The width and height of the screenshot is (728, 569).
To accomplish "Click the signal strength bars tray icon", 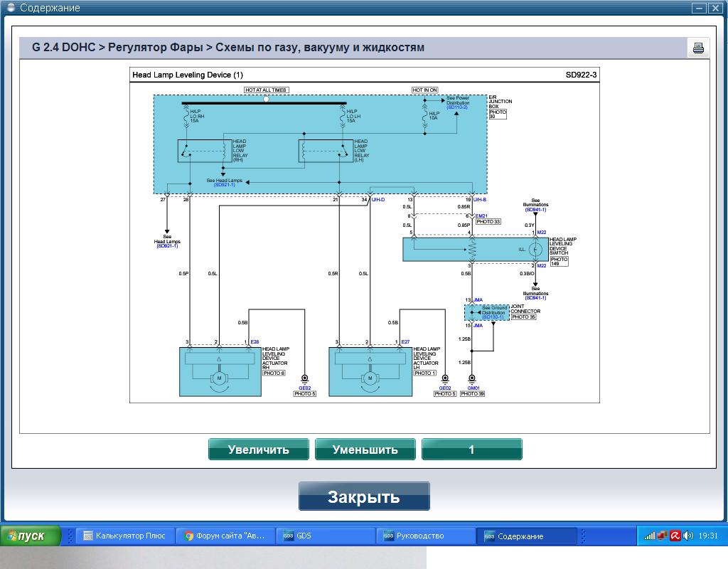I will pyautogui.click(x=649, y=536).
